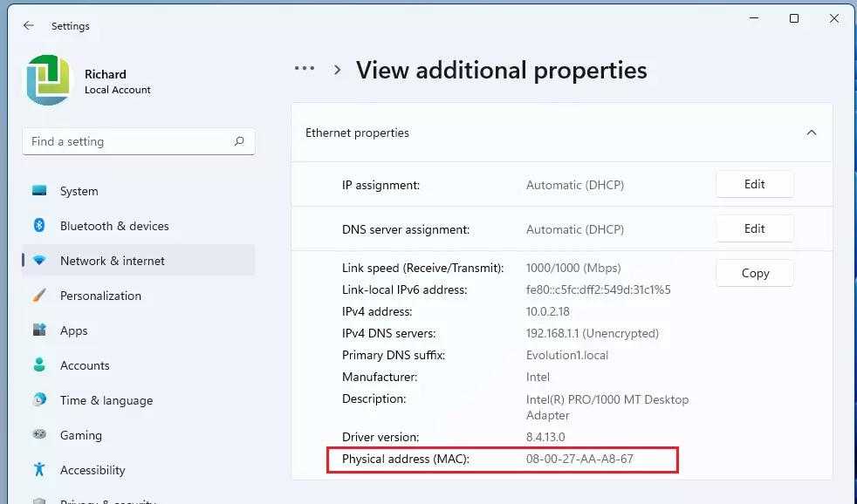Select 192.168.1.1 (Unencrypted) DNS value
The image size is (857, 504).
592,334
